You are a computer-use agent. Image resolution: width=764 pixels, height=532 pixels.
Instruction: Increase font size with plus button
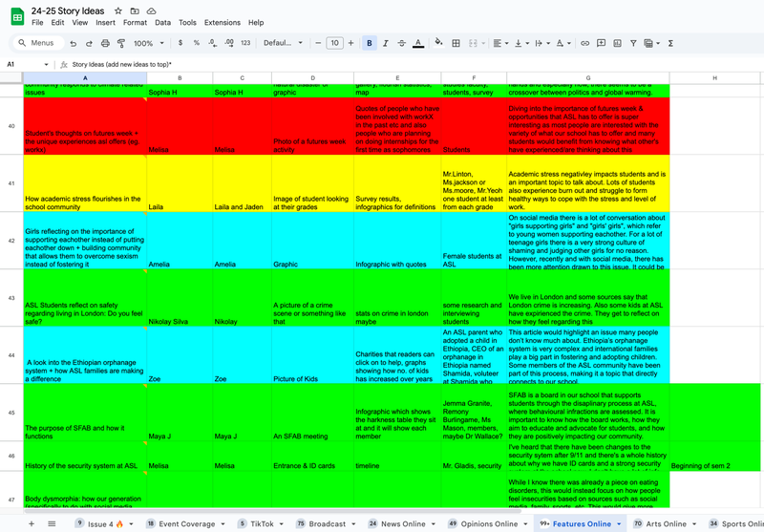point(352,43)
